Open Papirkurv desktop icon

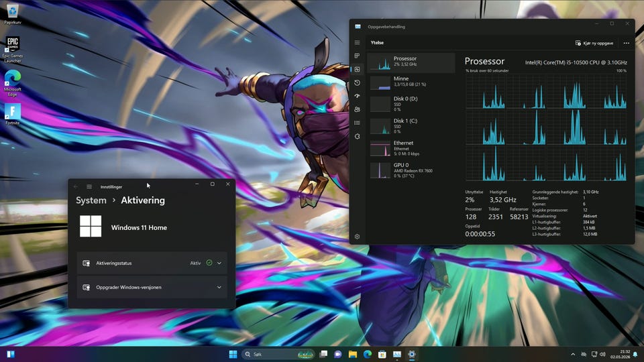tap(13, 13)
